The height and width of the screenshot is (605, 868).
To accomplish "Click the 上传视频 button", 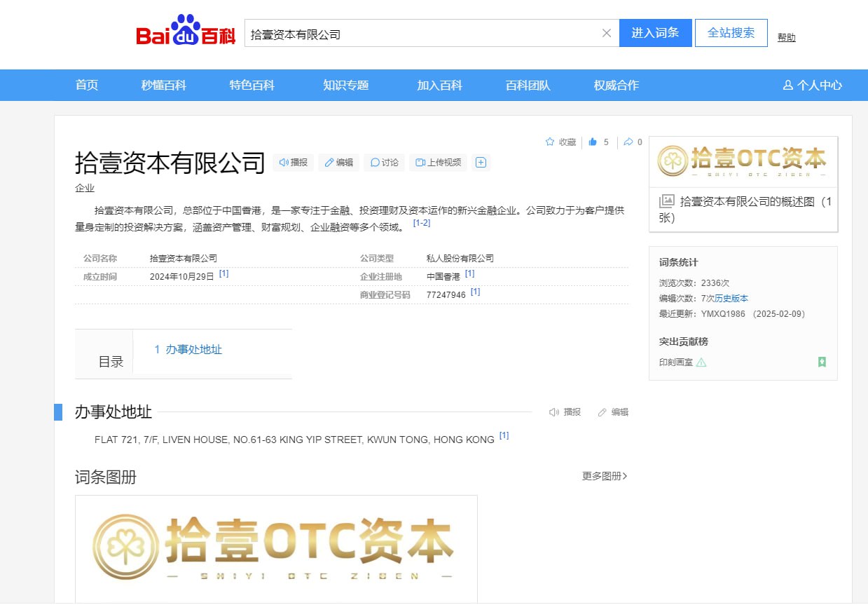I will point(439,163).
